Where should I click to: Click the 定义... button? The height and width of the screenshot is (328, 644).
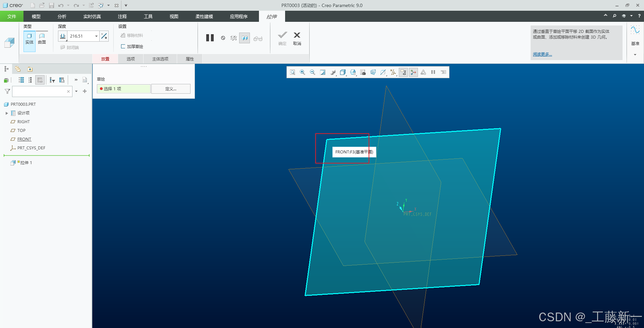coord(171,89)
